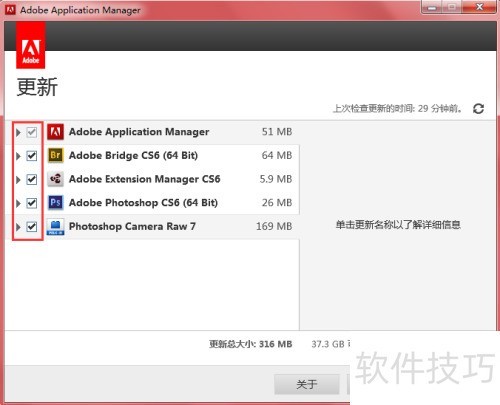The height and width of the screenshot is (405, 500).
Task: Select Photoshop Camera Raw 7 name
Action: pyautogui.click(x=132, y=226)
